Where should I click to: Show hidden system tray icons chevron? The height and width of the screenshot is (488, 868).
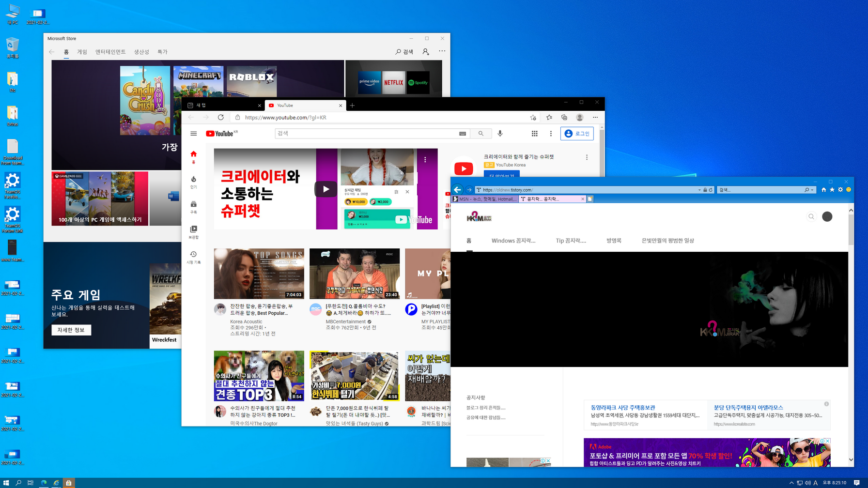[791, 483]
